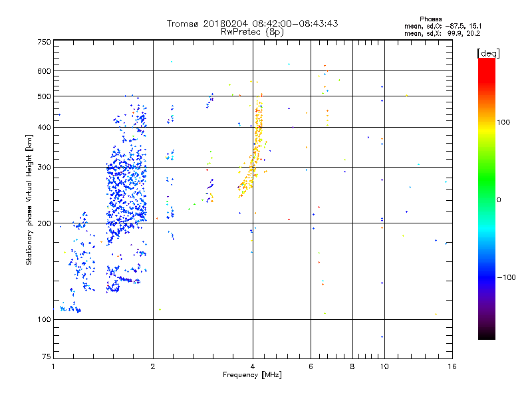Click the y-axis tick label '300'
This screenshot has height=399, width=532.
(x=45, y=168)
